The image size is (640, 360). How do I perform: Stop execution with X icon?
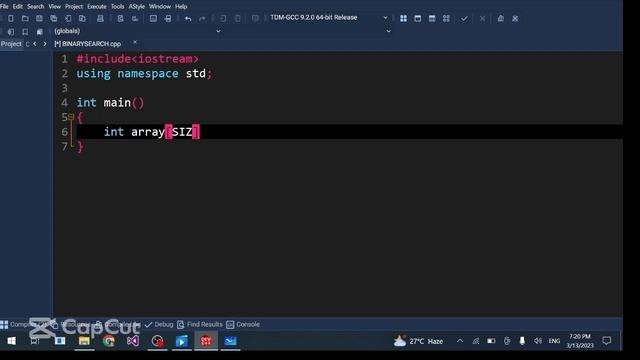(482, 18)
